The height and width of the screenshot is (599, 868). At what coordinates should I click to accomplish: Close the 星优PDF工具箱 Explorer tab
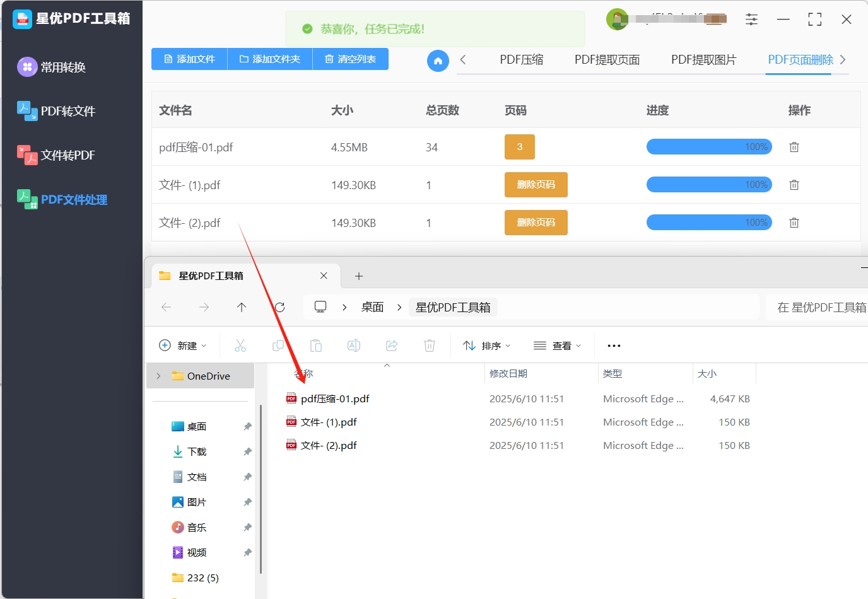(324, 276)
